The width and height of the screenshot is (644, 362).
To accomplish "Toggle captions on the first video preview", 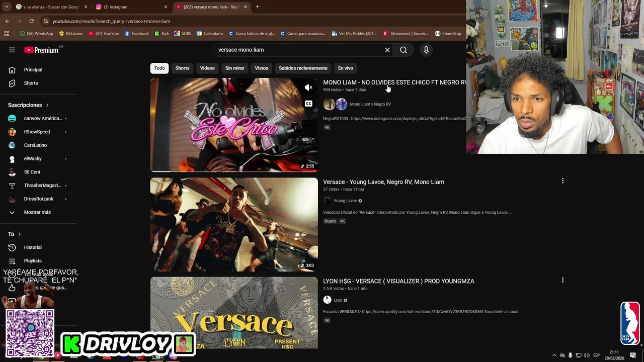I will (x=308, y=104).
